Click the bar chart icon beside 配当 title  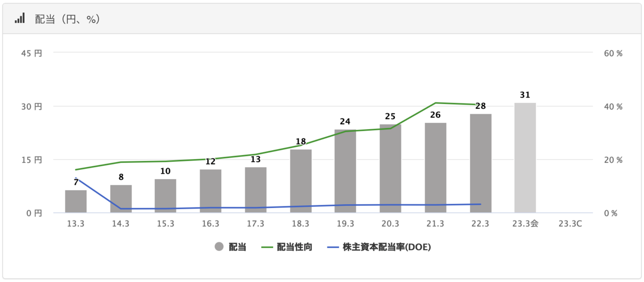coord(19,18)
